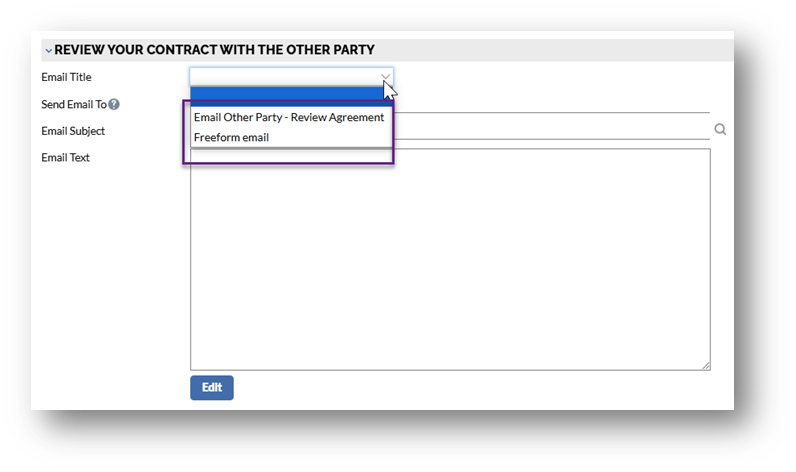Collapse the Review Your Contract section chevron

click(x=47, y=50)
